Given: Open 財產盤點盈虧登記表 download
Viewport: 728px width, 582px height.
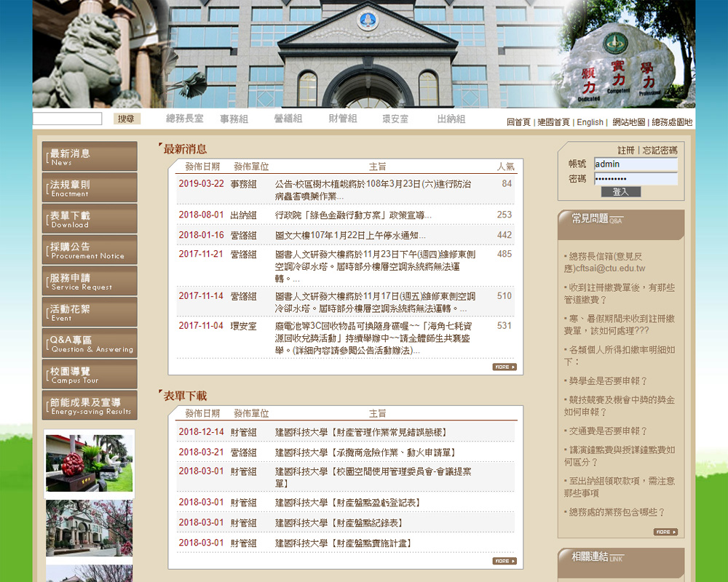Looking at the screenshot, I should (x=349, y=503).
